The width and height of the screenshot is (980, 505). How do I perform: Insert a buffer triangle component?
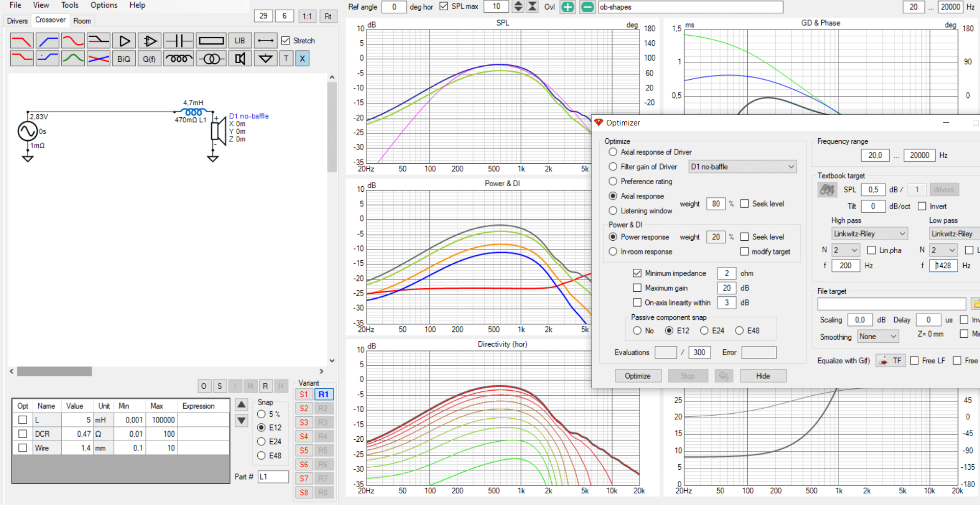(x=124, y=40)
